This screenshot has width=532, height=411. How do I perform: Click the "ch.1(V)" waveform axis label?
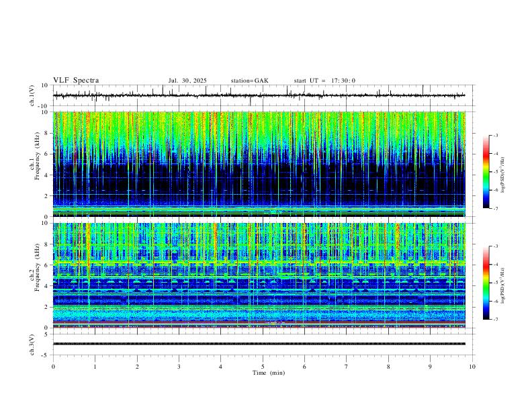tap(32, 95)
